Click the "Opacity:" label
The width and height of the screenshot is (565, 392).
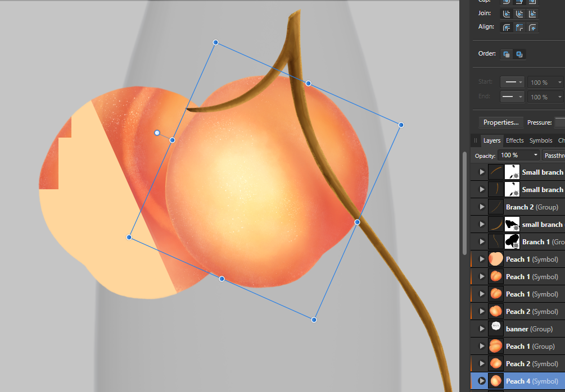tap(485, 156)
